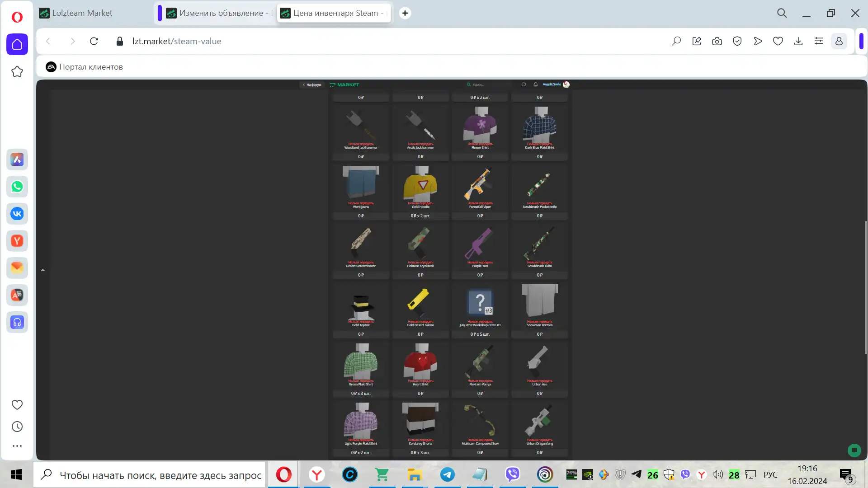Open the Opera sidebar home icon

(x=17, y=44)
